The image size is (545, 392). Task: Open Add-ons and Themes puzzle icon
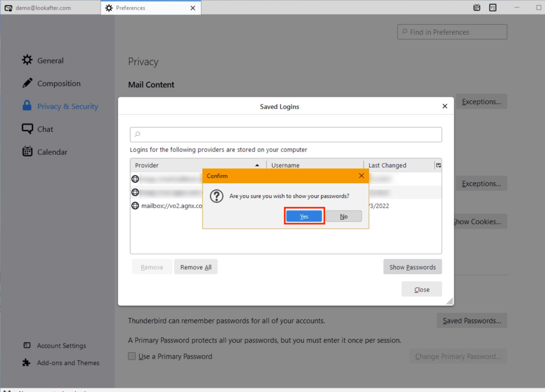point(27,363)
